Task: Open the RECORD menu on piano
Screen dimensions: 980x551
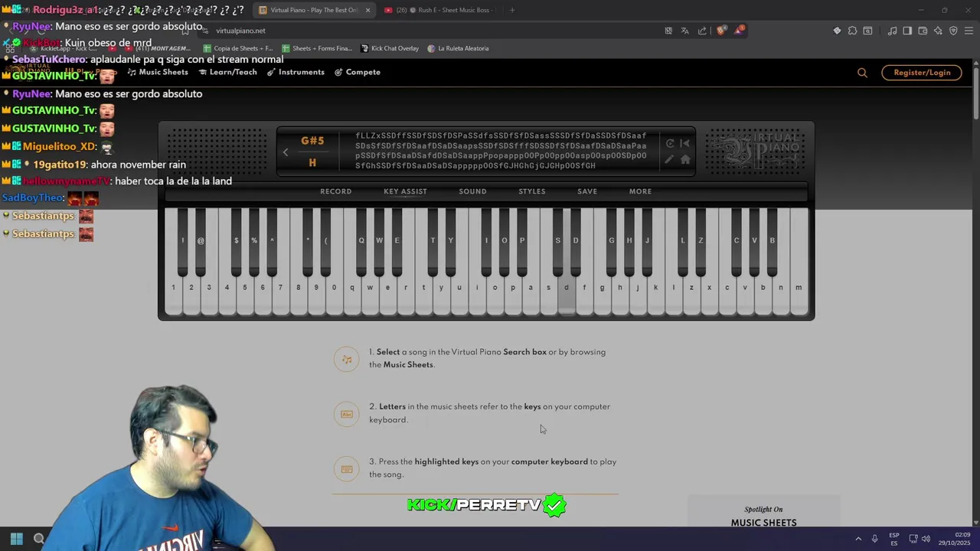Action: tap(336, 191)
